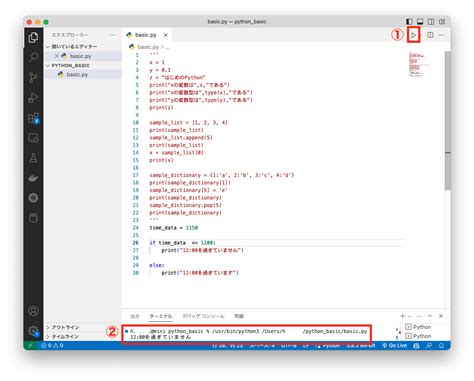Select Python interpreter version in status bar

361,345
